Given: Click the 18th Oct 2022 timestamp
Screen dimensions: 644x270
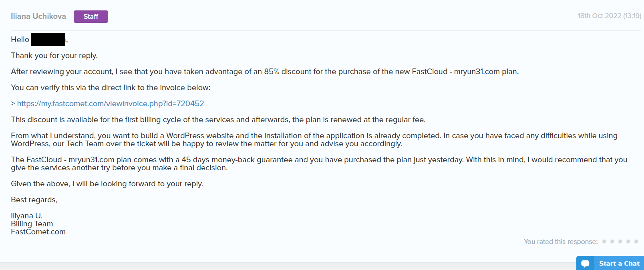Looking at the screenshot, I should tap(609, 16).
